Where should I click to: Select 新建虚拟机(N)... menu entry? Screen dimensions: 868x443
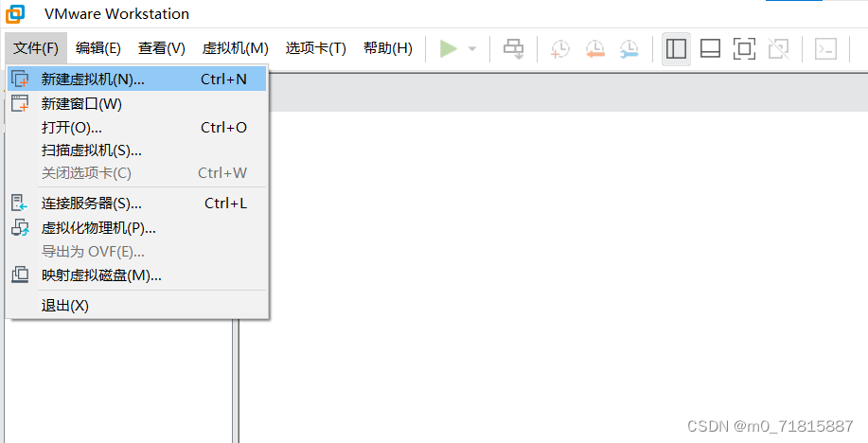pos(137,80)
